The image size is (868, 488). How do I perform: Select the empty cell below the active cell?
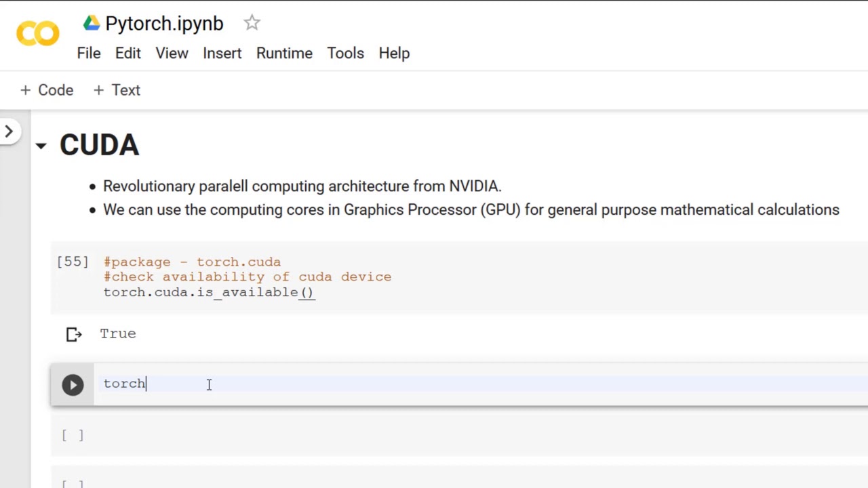407,435
